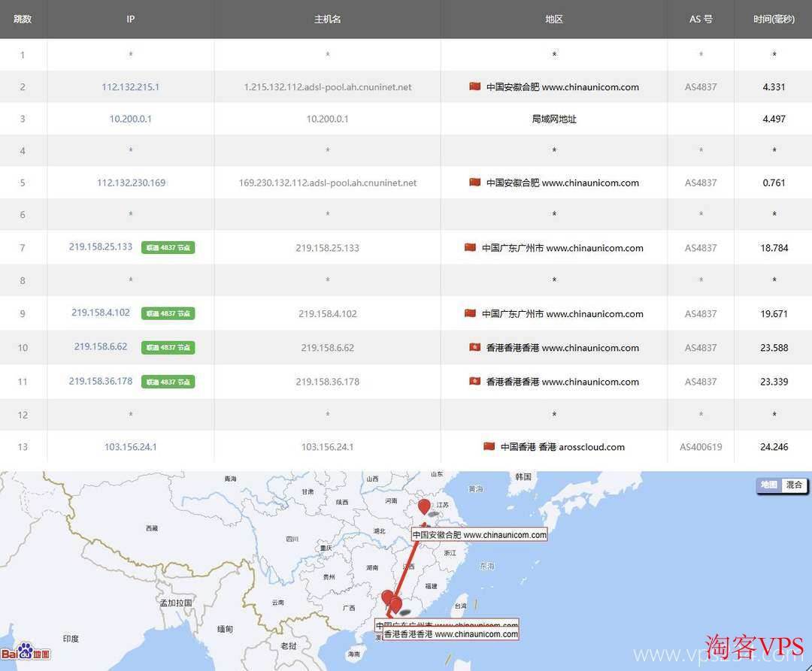Open IP link 219.158.25.133
The height and width of the screenshot is (671, 812).
coord(101,246)
